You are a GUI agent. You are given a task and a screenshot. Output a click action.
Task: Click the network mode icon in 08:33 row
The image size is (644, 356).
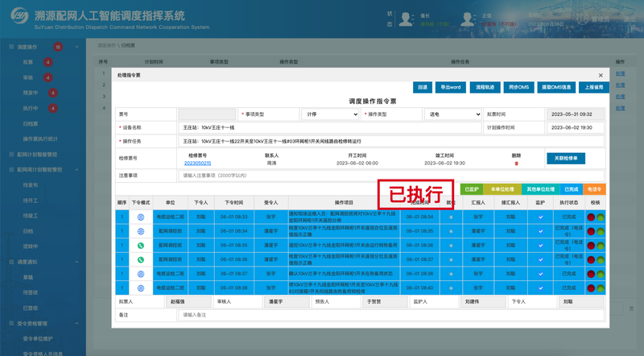point(140,217)
